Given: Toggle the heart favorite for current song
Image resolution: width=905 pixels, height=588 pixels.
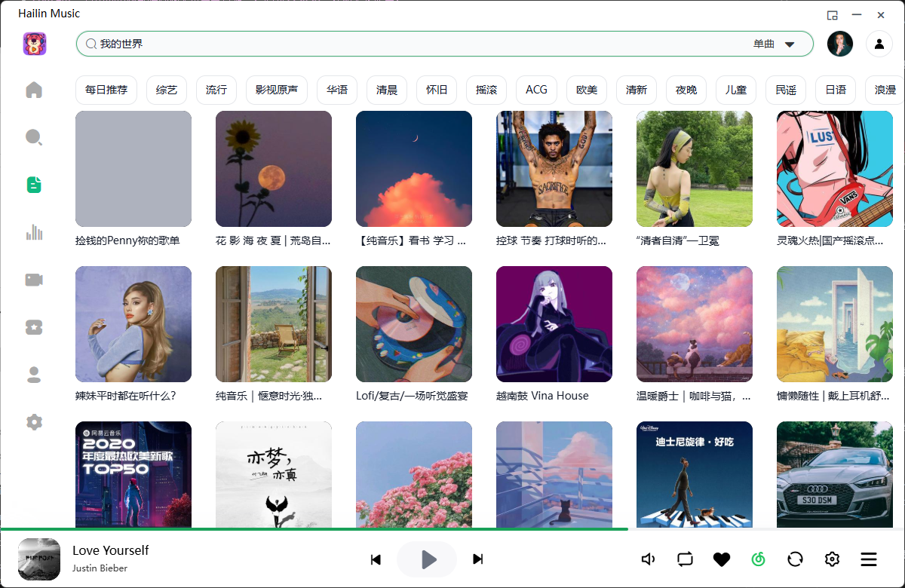Looking at the screenshot, I should [722, 559].
